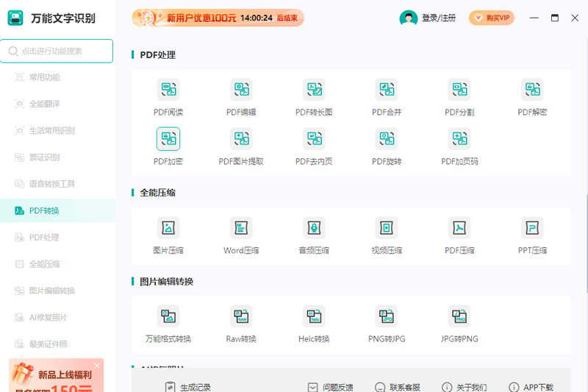Open the PDF图片提取 image extraction tool
588x392 pixels.
click(241, 139)
